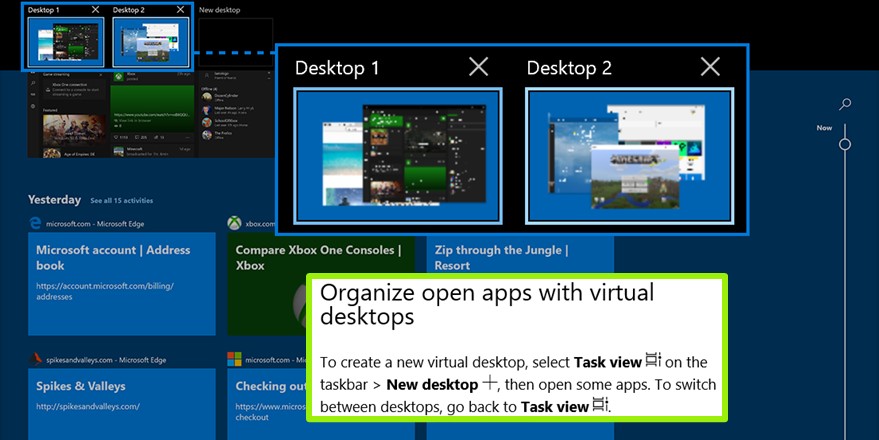Open settings gear in Xbox app sidebar
The width and height of the screenshot is (879, 440).
click(33, 106)
